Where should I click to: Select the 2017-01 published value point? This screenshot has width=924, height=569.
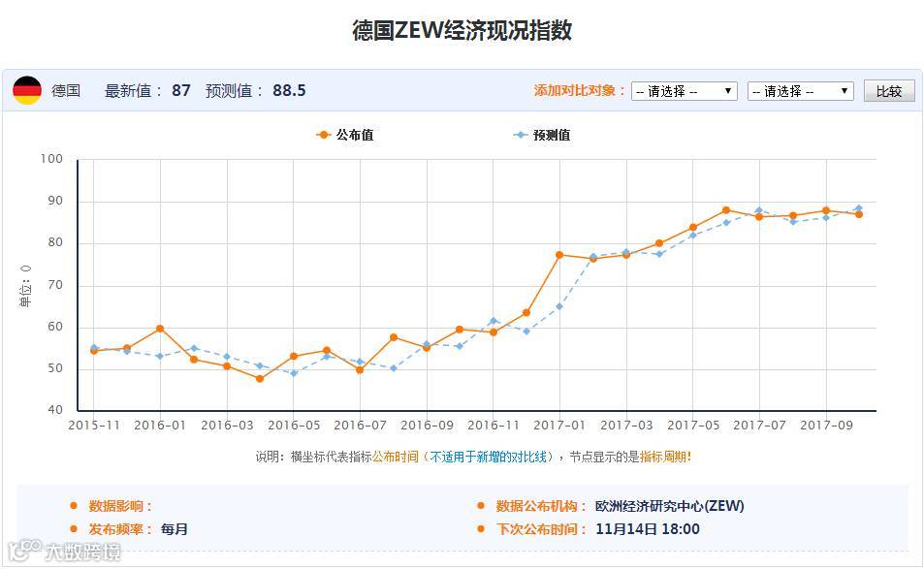[559, 255]
